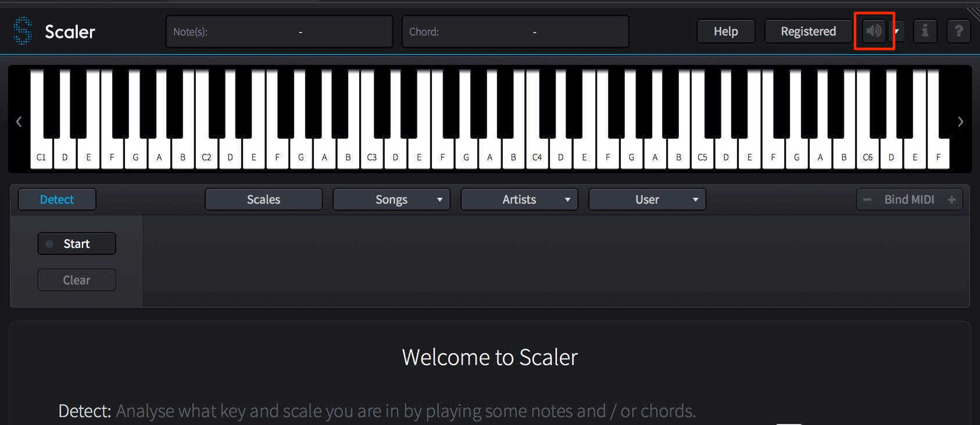
Task: Open the Songs dropdown
Action: pyautogui.click(x=391, y=199)
